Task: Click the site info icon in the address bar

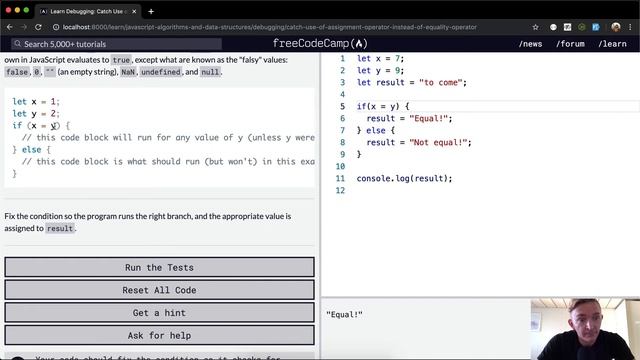Action: [56, 27]
